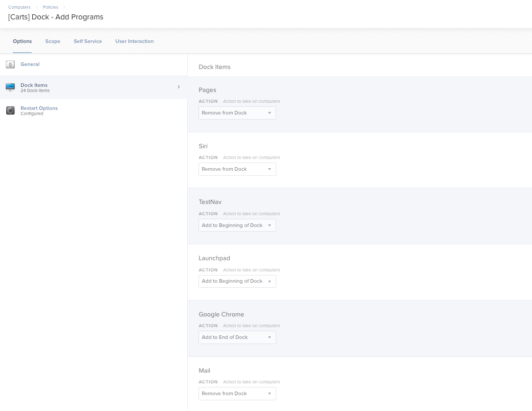Switch to the Self Service tab

[88, 41]
